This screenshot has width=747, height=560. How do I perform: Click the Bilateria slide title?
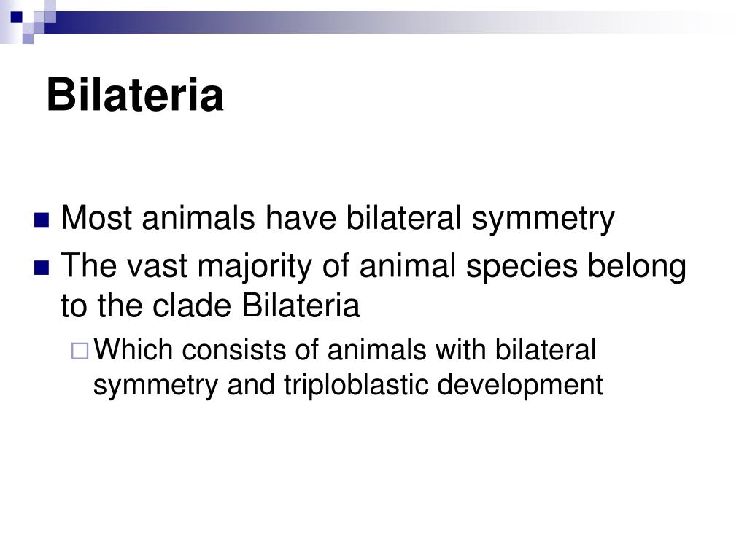point(135,96)
